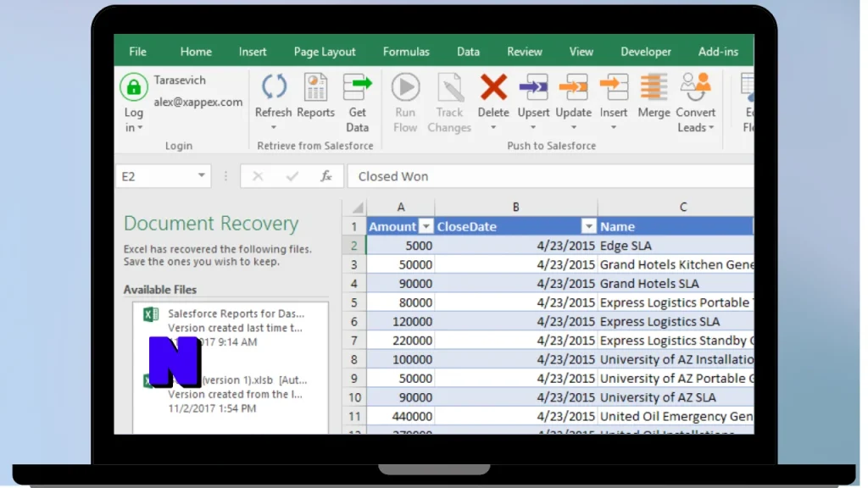Switch to the Insert ribbon tab

253,52
